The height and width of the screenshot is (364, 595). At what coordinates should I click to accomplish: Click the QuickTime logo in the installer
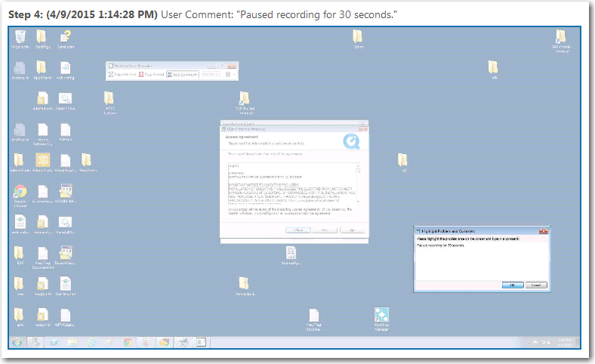[351, 141]
